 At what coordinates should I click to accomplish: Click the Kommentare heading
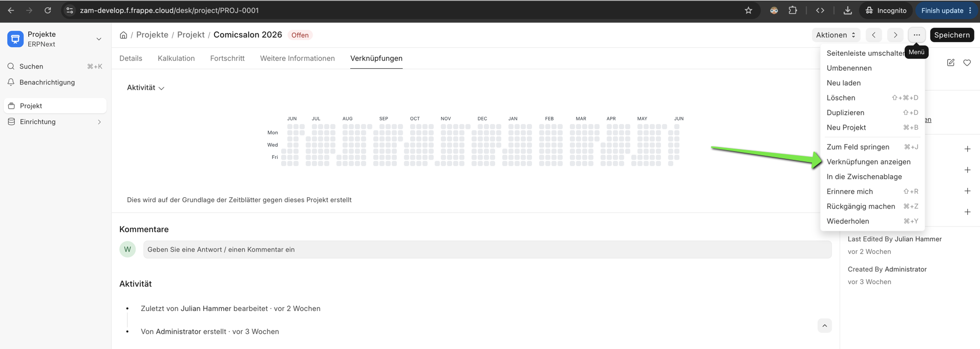(144, 230)
